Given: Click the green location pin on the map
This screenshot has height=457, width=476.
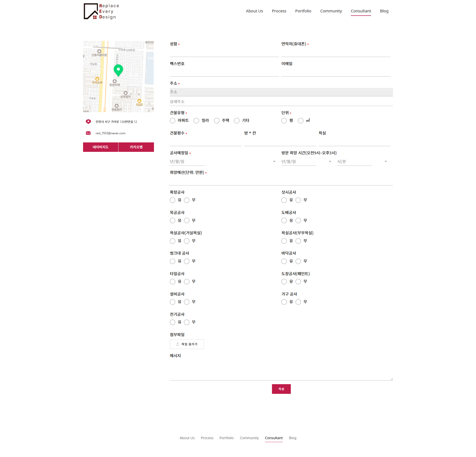Looking at the screenshot, I should click(118, 70).
